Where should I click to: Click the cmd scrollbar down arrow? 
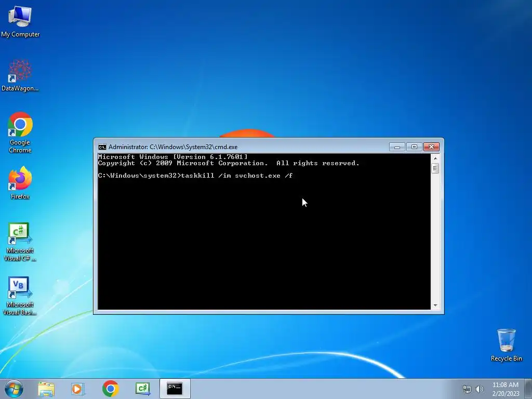point(435,305)
